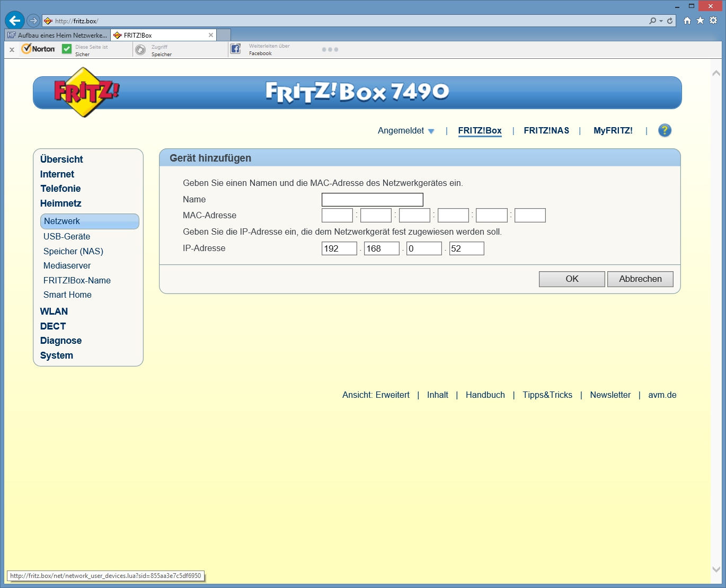Screen dimensions: 726x588
Task: Switch to the Aufbau eines Heim Netzwerke tab
Action: 57,35
